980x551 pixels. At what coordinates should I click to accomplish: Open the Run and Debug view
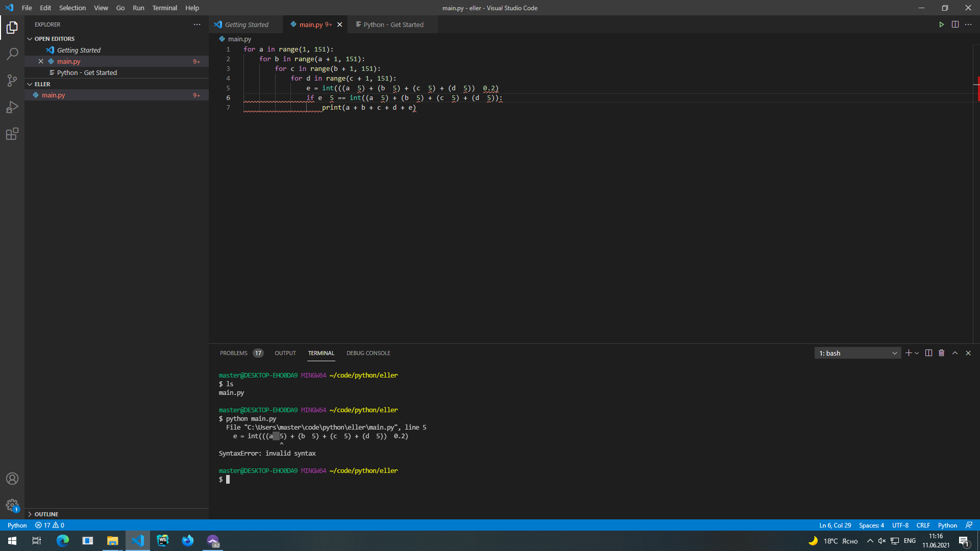click(12, 107)
